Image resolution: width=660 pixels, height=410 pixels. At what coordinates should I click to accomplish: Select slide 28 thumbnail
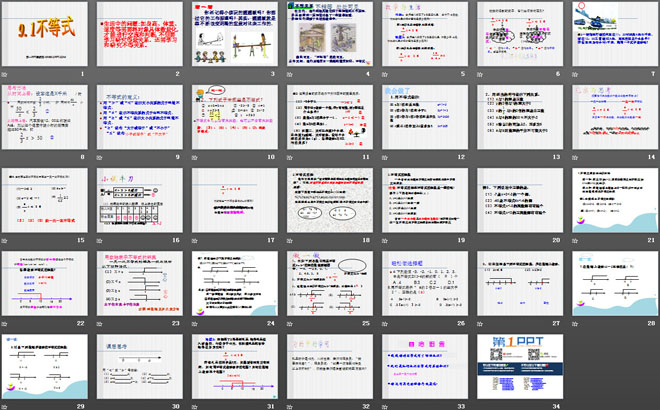tap(615, 284)
